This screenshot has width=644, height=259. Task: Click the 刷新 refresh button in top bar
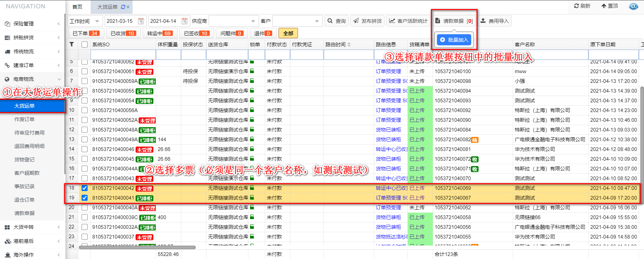pyautogui.click(x=582, y=6)
